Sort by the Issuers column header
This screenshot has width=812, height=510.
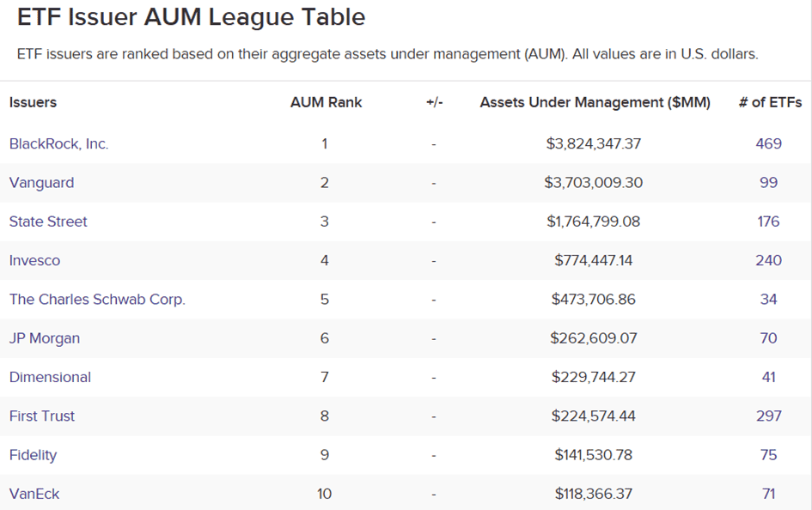click(x=33, y=102)
